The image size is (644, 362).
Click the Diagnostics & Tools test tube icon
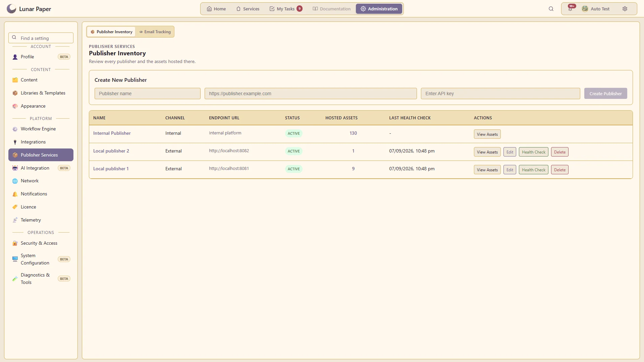pos(15,279)
